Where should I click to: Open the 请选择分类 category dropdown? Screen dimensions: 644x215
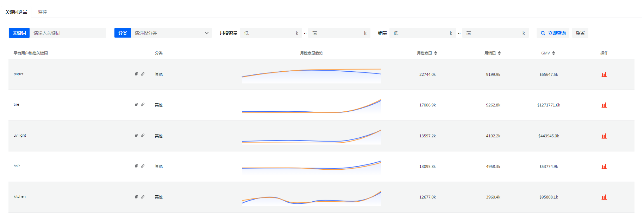coord(171,33)
